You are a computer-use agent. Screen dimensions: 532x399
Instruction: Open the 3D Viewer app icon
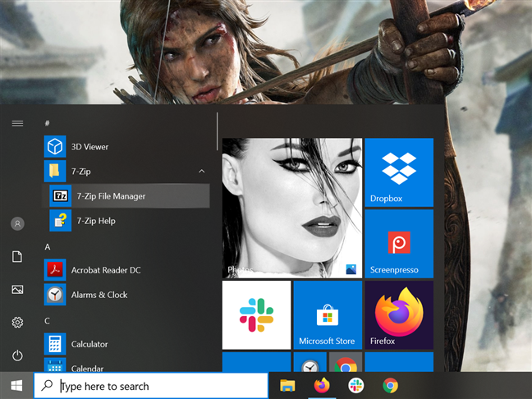55,147
